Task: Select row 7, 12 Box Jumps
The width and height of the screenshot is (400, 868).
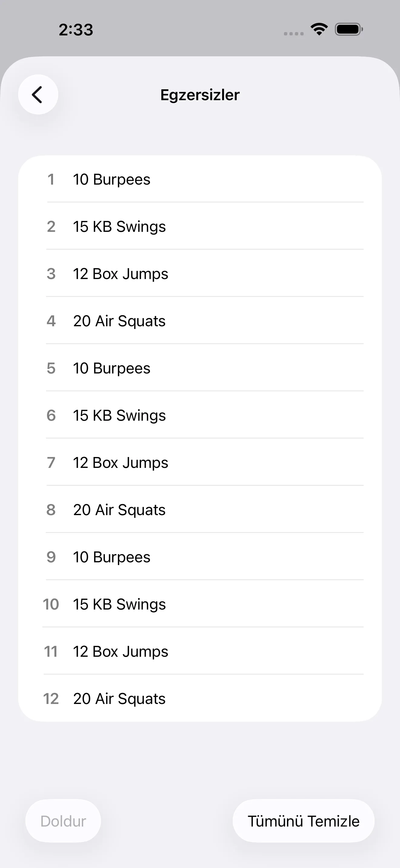Action: click(200, 462)
